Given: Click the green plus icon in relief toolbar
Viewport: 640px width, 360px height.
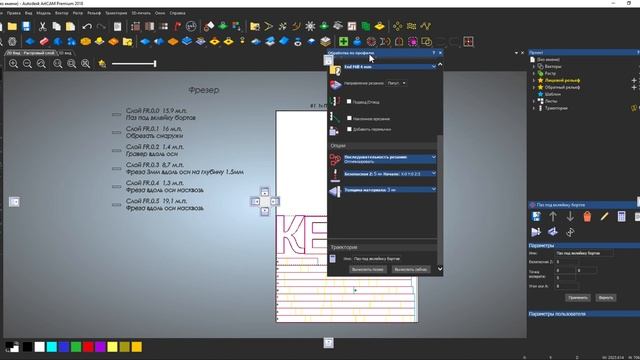Looking at the screenshot, I should coord(343,42).
